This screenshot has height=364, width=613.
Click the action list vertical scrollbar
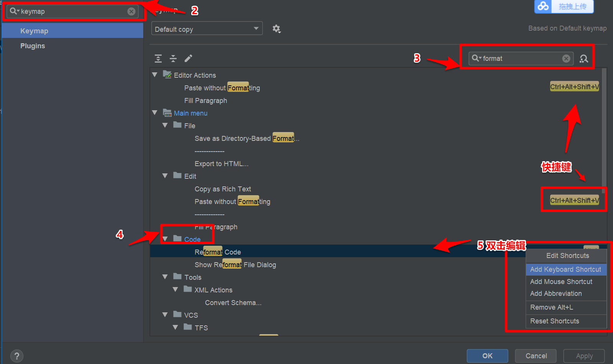click(604, 130)
